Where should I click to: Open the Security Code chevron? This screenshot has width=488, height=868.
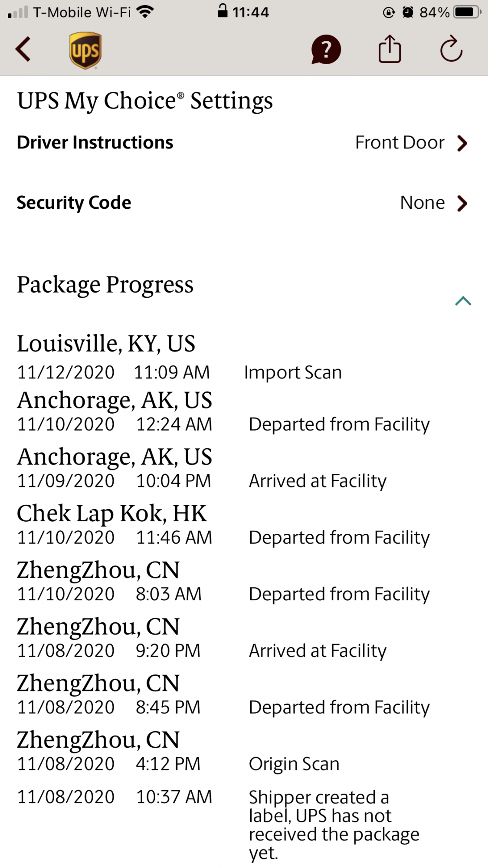pos(462,203)
